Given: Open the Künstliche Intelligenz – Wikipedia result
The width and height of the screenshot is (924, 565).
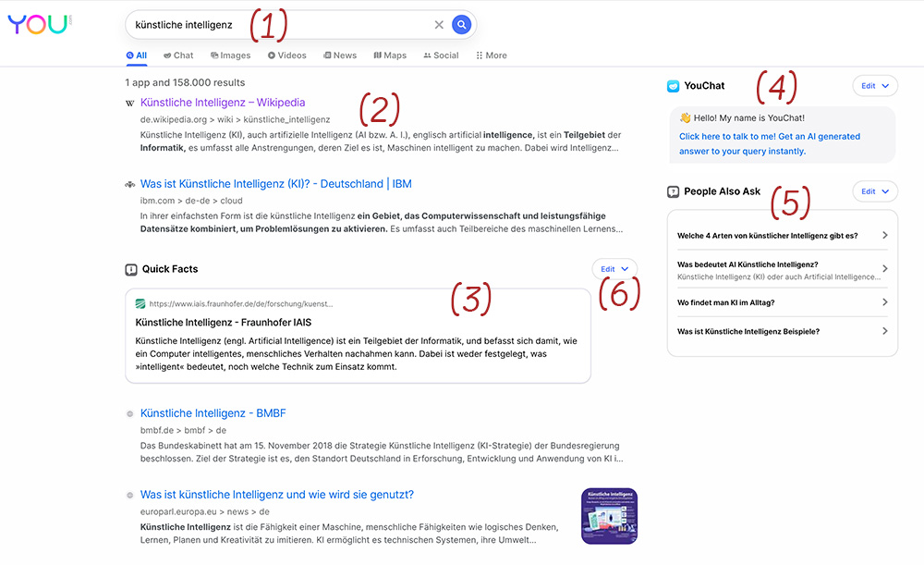Looking at the screenshot, I should click(x=223, y=103).
